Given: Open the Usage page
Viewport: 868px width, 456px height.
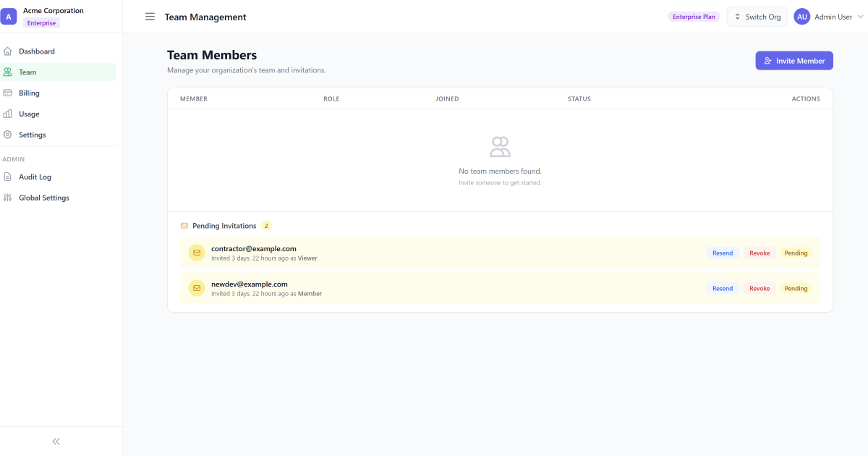Looking at the screenshot, I should [29, 114].
